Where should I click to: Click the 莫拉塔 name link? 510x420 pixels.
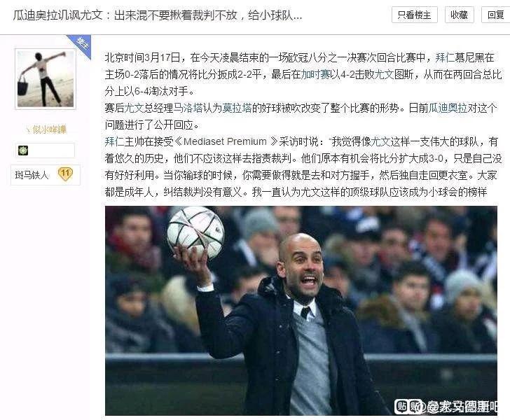pyautogui.click(x=237, y=108)
